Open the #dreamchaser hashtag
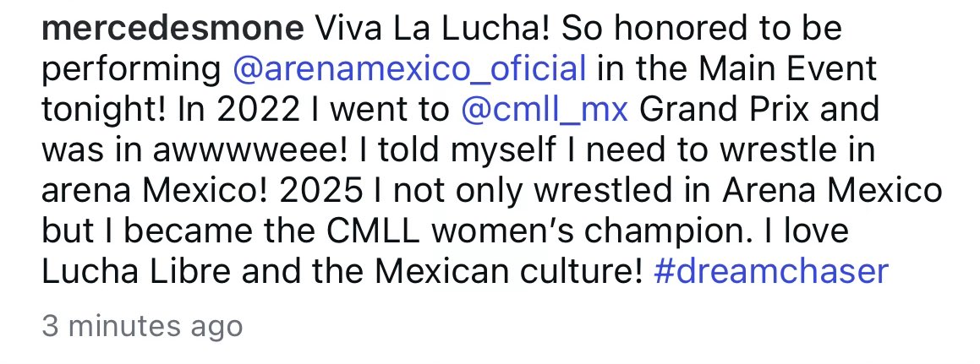The image size is (980, 364). pos(770,271)
